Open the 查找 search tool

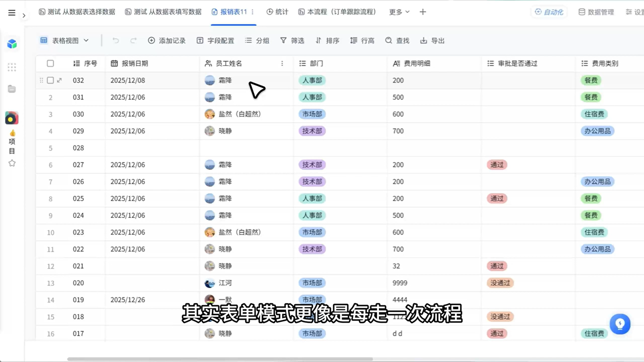[x=397, y=40]
